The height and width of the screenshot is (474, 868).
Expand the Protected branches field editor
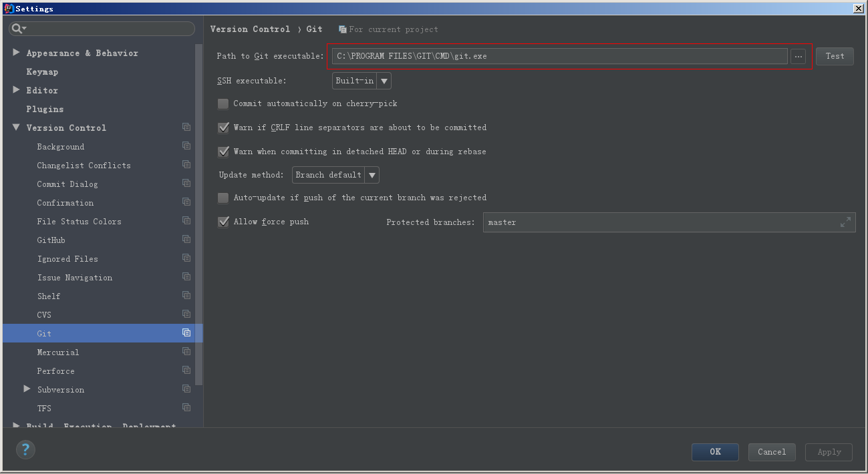845,222
